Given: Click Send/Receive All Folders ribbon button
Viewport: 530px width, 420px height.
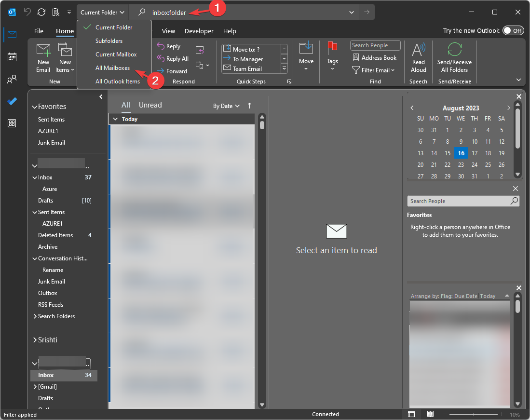Looking at the screenshot, I should pyautogui.click(x=455, y=58).
